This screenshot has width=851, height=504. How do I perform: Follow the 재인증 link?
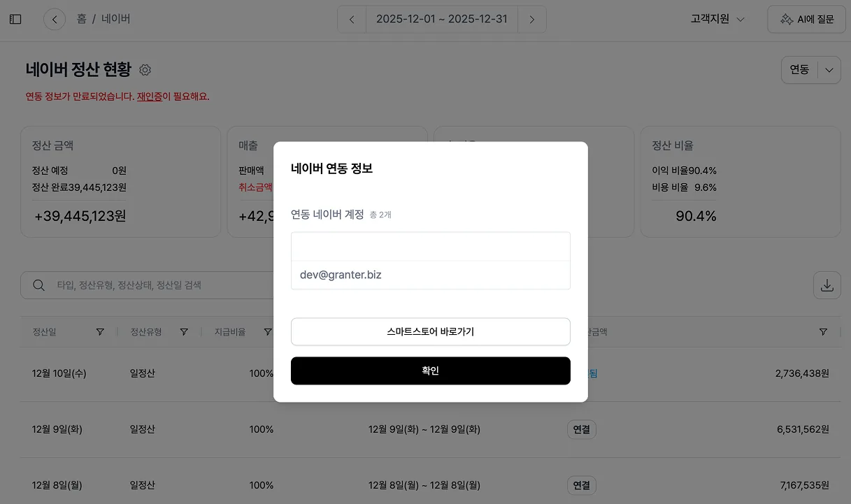[x=149, y=96]
